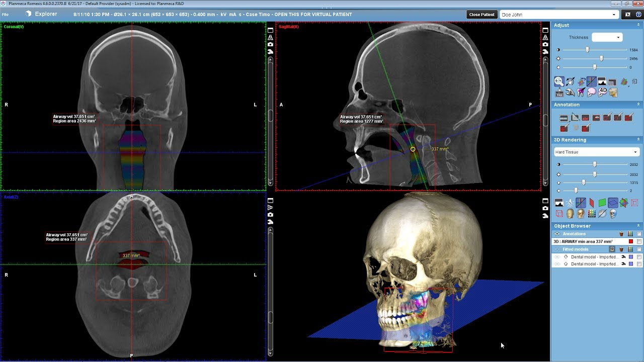
Task: Click the head skin rendering icon
Action: tap(570, 214)
